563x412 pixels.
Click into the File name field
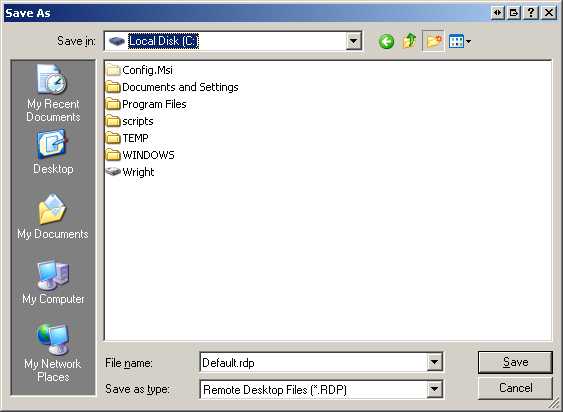(313, 362)
